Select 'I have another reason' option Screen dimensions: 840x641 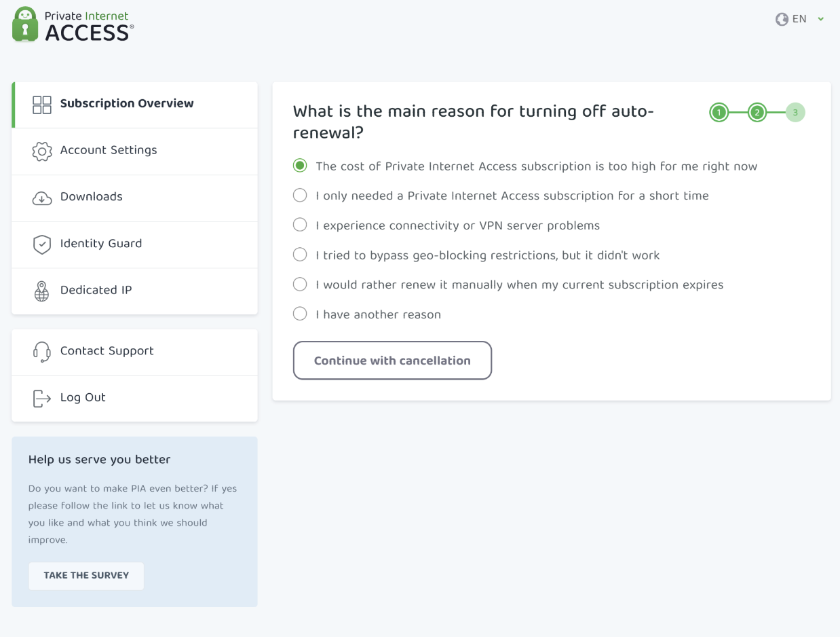(300, 314)
